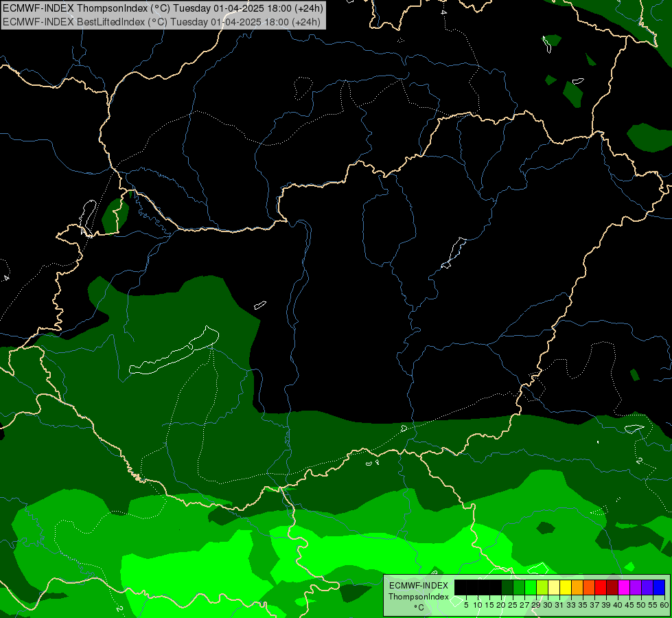This screenshot has height=618, width=672.
Task: Click the ECMWF-INDEX label inside the legend
Action: pyautogui.click(x=419, y=586)
